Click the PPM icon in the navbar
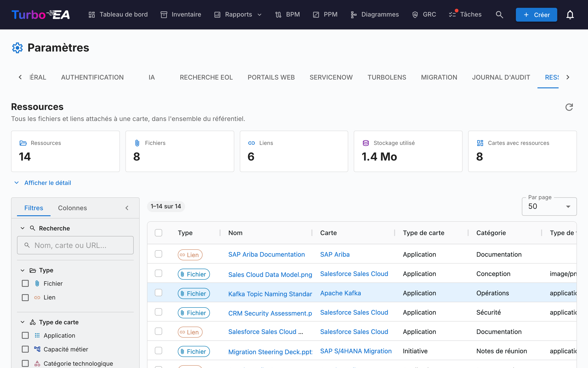Viewport: 588px width, 368px height. (316, 14)
